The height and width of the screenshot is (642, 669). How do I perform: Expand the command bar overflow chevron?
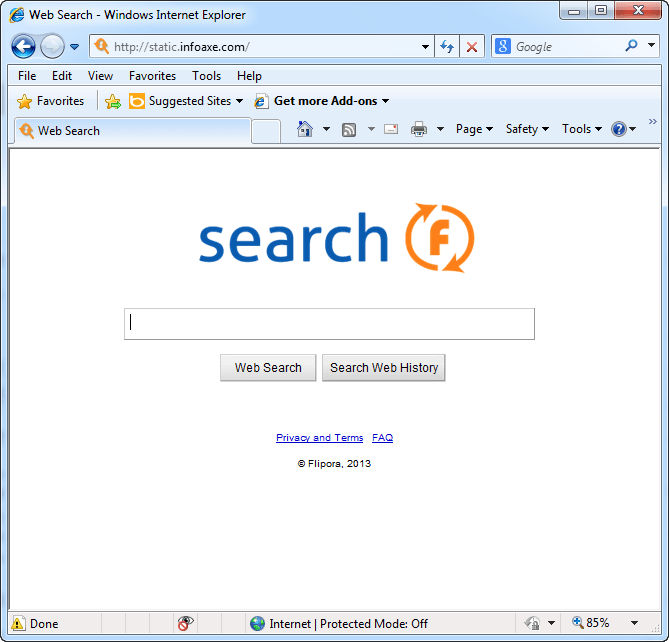coord(652,122)
